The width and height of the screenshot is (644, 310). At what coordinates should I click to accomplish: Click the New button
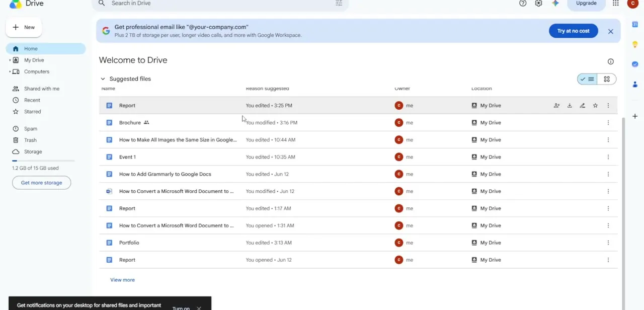(24, 27)
